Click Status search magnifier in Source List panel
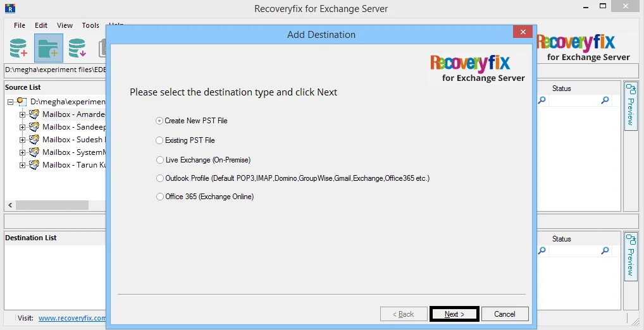This screenshot has height=330, width=644. (x=605, y=100)
